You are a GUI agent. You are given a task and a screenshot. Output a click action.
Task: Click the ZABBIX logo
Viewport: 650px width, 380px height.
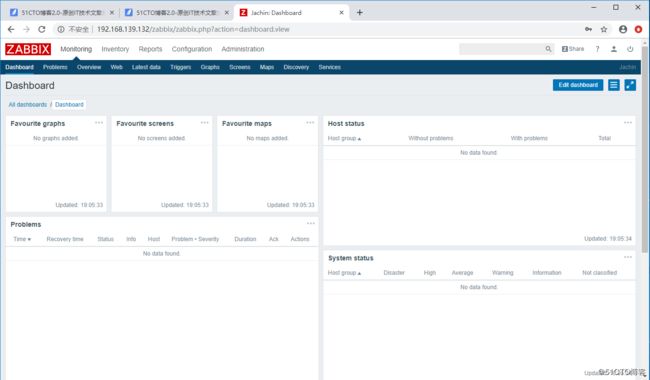[28, 49]
